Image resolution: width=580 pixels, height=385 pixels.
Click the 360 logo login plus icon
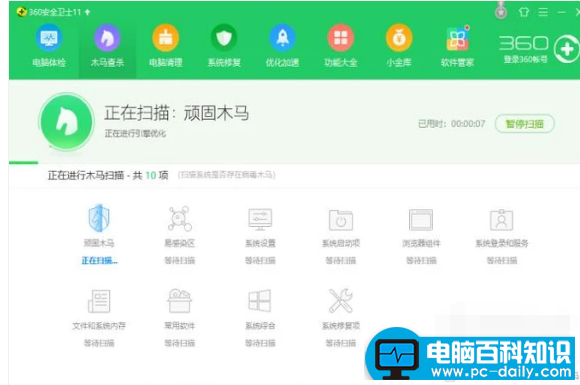pyautogui.click(x=566, y=49)
